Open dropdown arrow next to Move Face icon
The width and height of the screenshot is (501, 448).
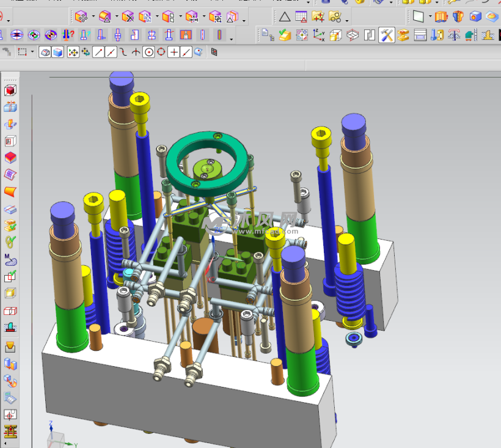point(93,17)
